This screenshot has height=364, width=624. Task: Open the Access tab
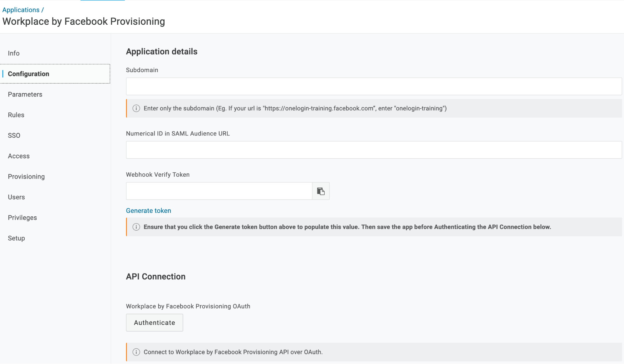(19, 156)
